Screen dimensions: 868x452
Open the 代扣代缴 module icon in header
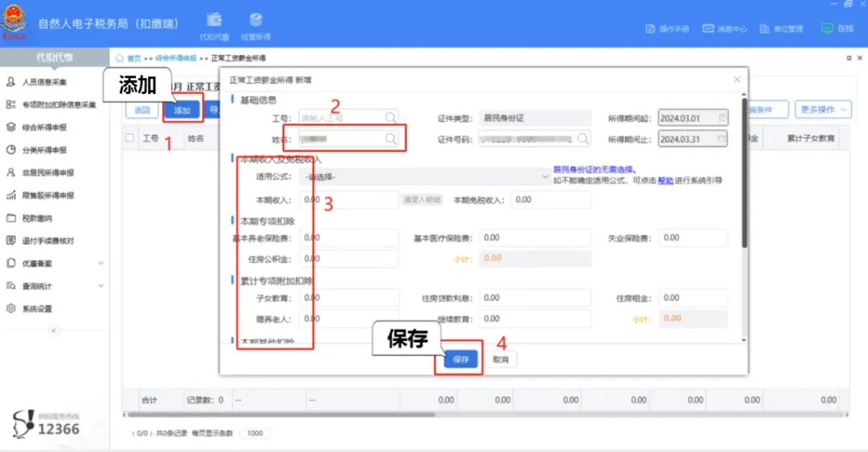214,22
